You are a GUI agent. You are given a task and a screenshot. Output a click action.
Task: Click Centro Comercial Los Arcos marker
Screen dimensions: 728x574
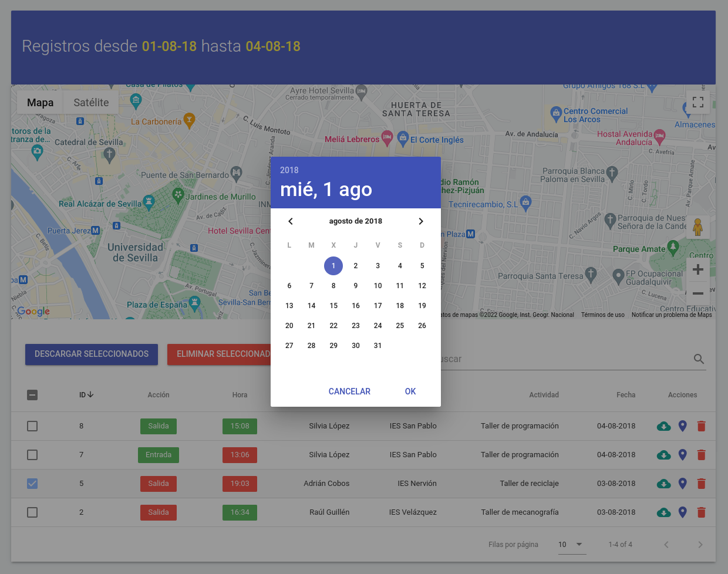(x=556, y=113)
